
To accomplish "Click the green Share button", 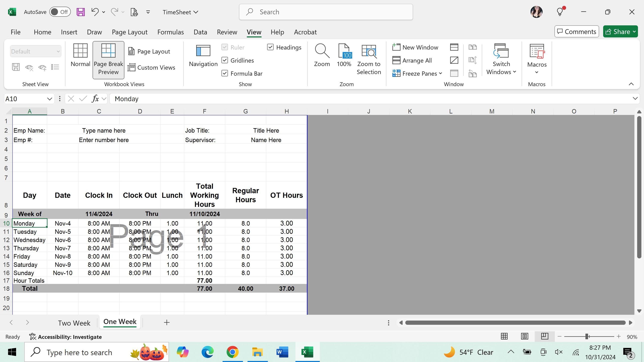I will (x=620, y=32).
